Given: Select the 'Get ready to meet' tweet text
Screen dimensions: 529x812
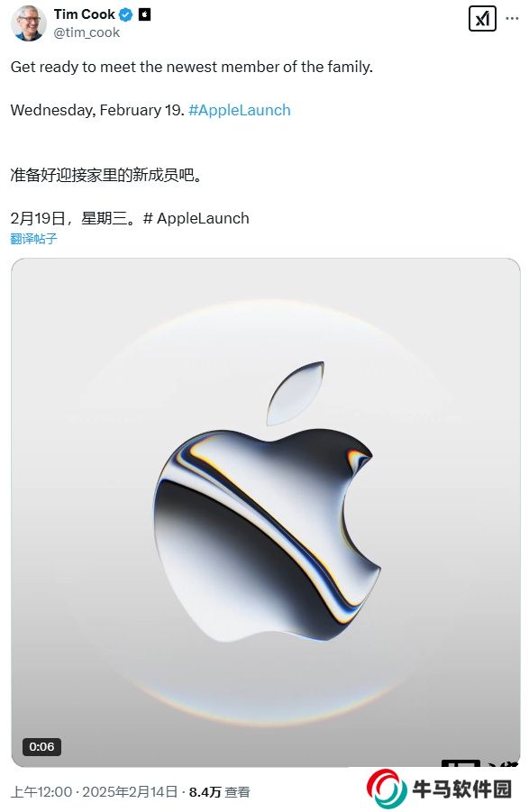Looking at the screenshot, I should 192,67.
